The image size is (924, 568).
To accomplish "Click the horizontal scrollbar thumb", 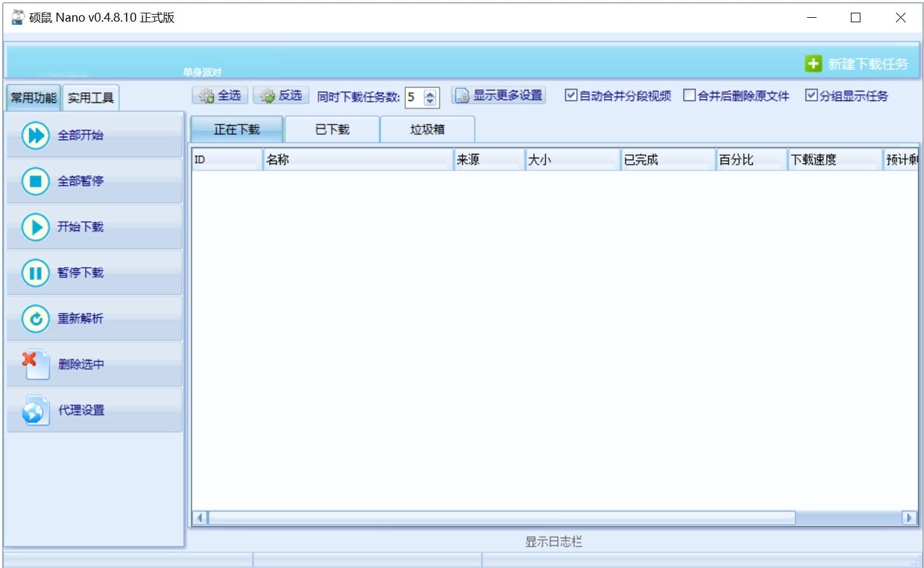I will pos(502,518).
